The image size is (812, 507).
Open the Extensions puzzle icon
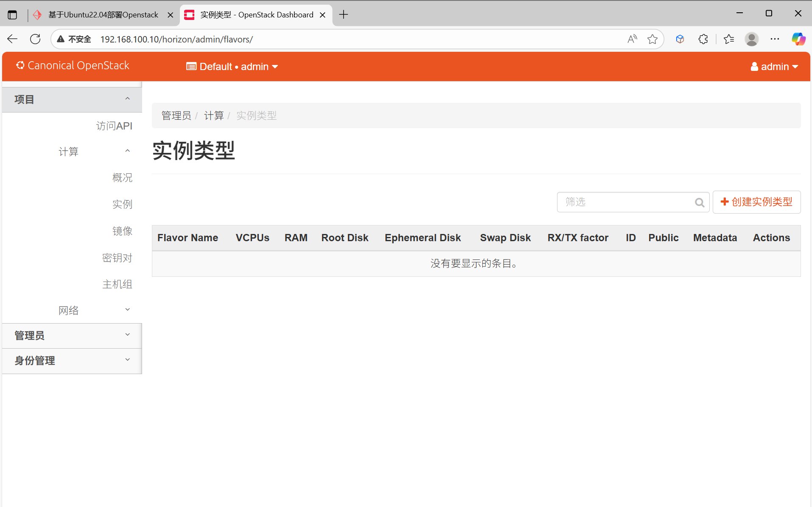coord(703,39)
